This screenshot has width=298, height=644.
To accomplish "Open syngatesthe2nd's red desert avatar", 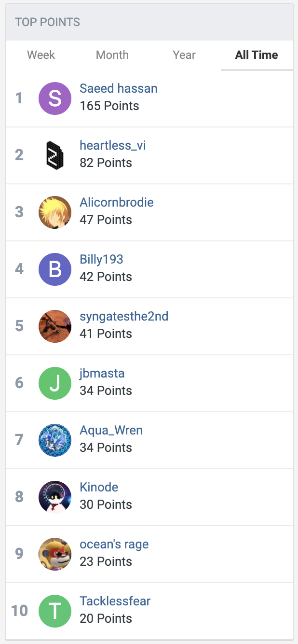I will [x=55, y=326].
